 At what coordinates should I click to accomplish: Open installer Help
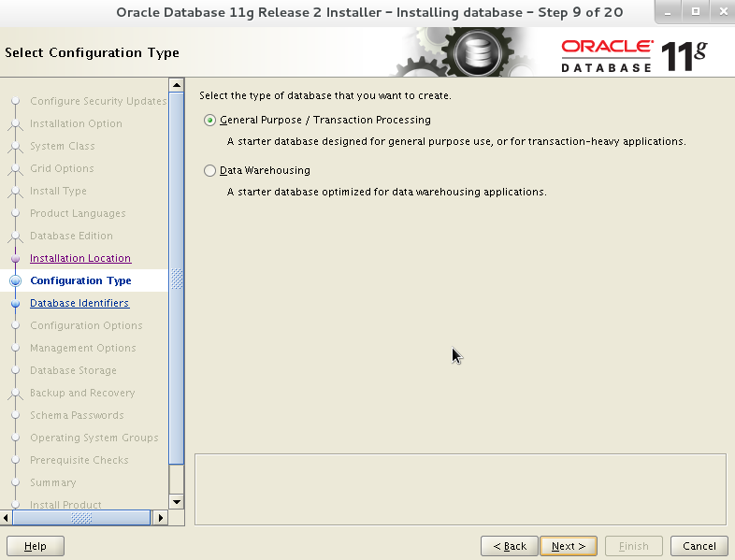(x=36, y=546)
